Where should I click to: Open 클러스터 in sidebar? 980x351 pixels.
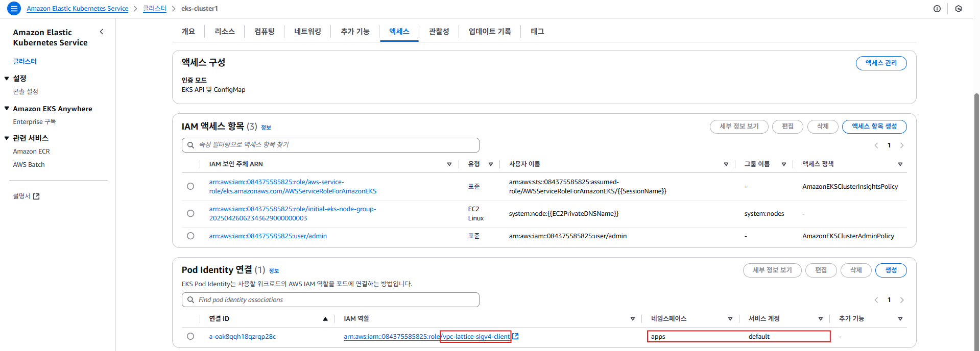tap(25, 61)
